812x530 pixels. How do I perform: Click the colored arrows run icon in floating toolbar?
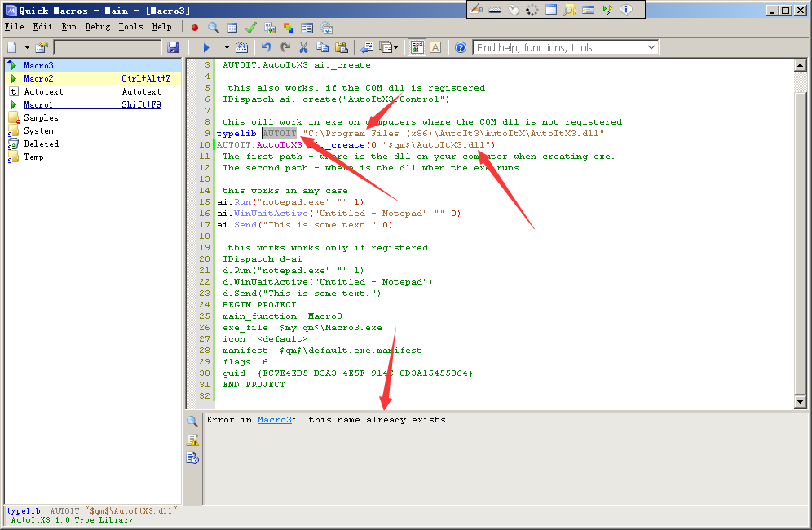click(607, 9)
